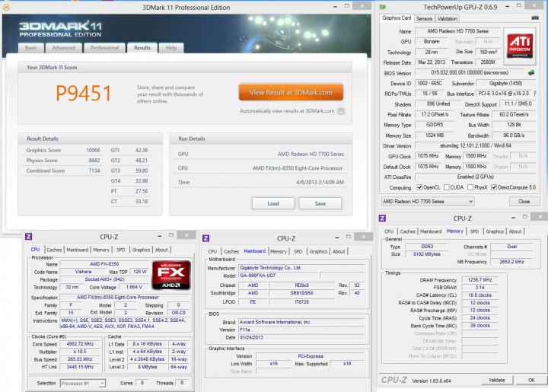This screenshot has height=392, width=548.
Task: Click the CPU-Z Mainboard window title icon
Action: (x=205, y=238)
